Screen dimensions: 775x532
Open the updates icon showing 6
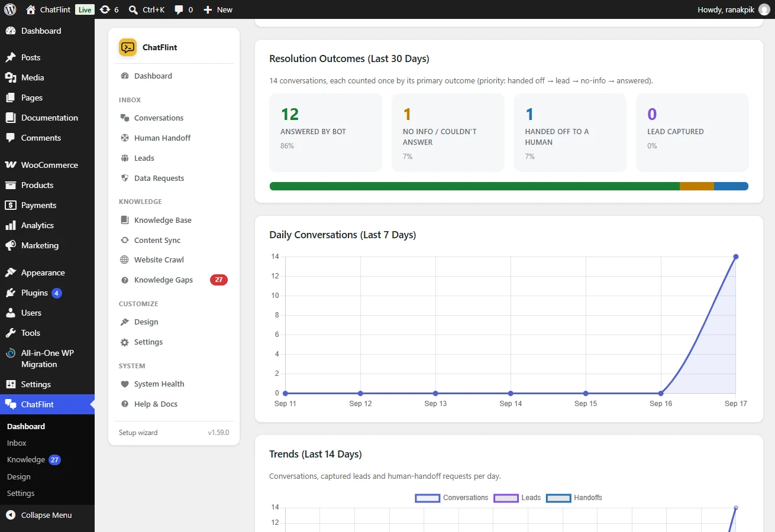(x=109, y=9)
